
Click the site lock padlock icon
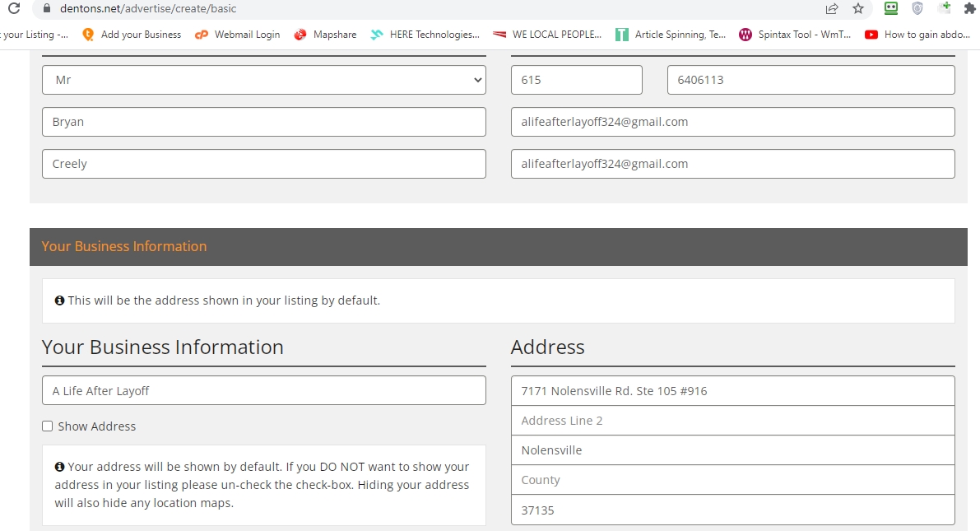point(46,8)
